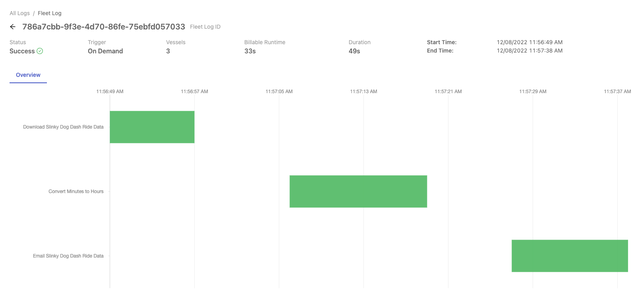Screen dimensions: 644x291
Task: Click the 11:56:49 AM timeline tick
Action: tap(110, 92)
